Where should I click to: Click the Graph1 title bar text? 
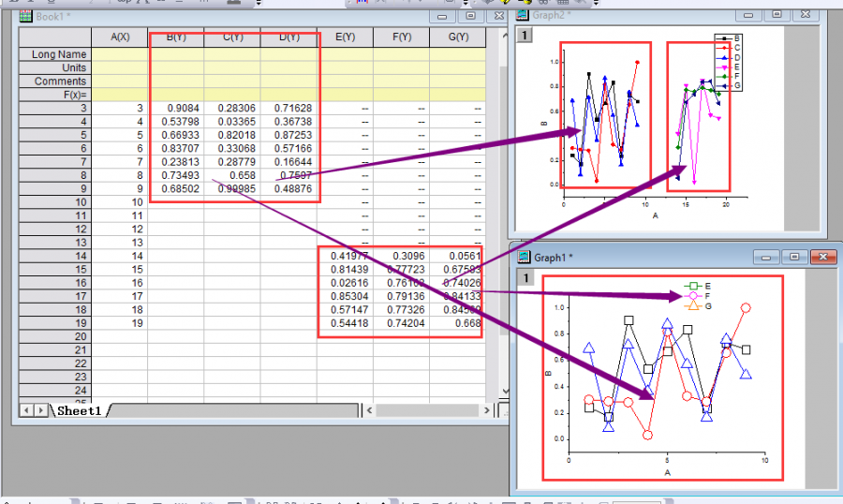point(553,258)
